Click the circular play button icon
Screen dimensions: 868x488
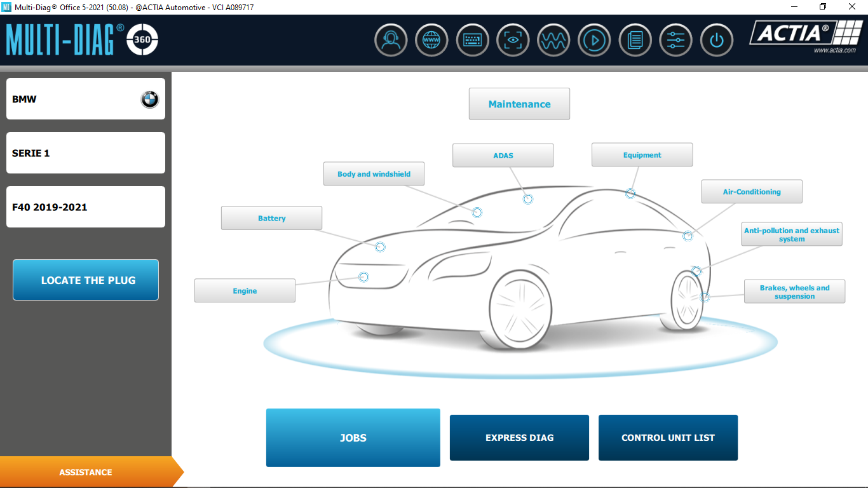tap(594, 40)
